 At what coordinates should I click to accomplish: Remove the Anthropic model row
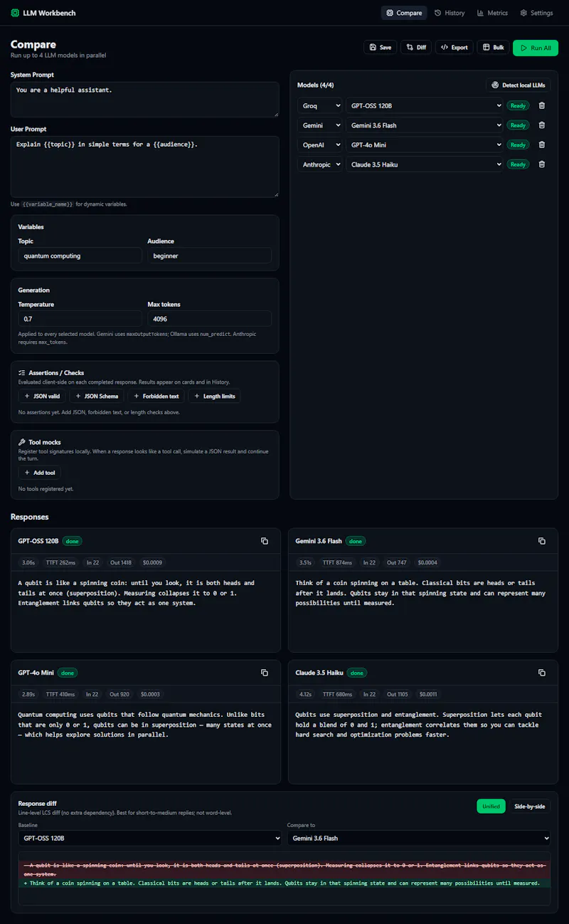[542, 164]
